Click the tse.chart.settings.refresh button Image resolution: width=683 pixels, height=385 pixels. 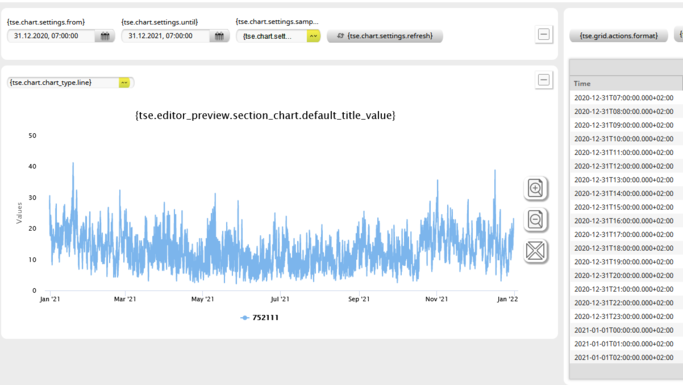click(x=385, y=36)
